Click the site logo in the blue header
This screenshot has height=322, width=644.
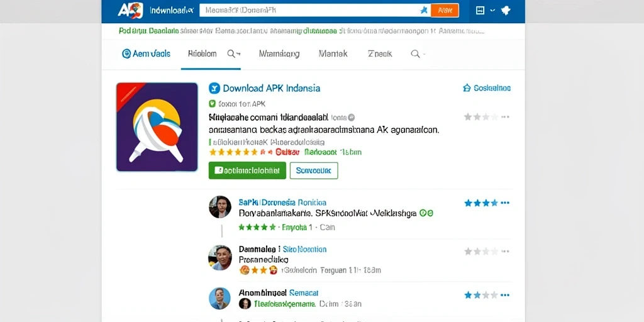130,10
